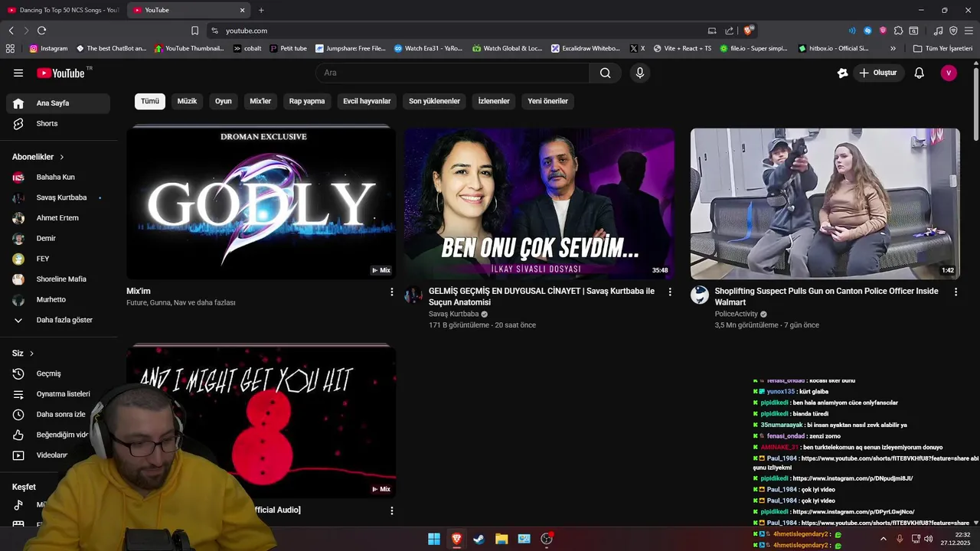Screen dimensions: 980x551
Task: Click the Ara search input field
Action: click(x=452, y=73)
